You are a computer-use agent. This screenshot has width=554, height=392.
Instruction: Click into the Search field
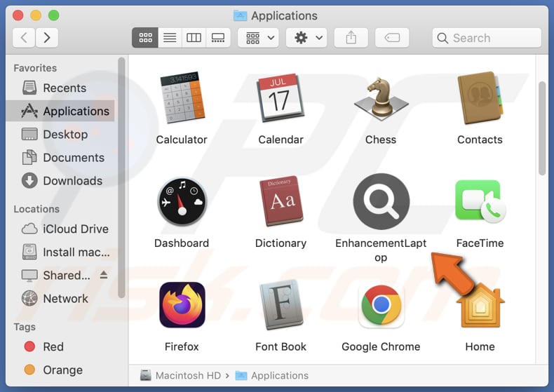487,38
